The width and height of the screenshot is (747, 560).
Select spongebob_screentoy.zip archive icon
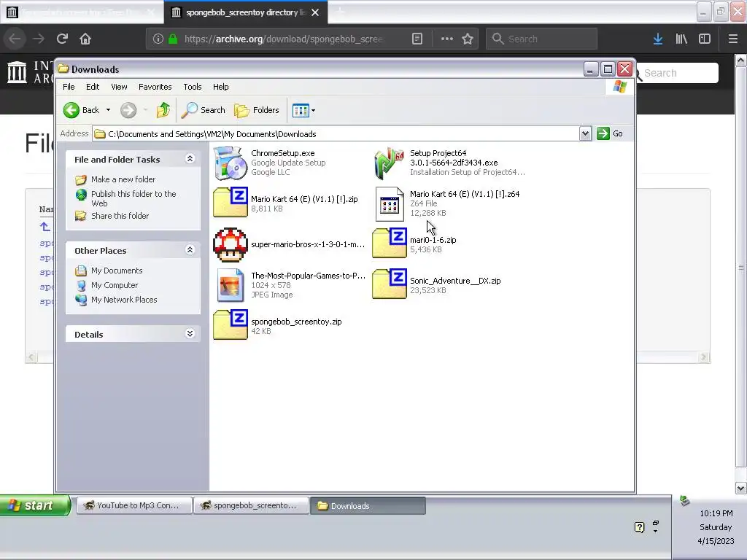pyautogui.click(x=230, y=324)
